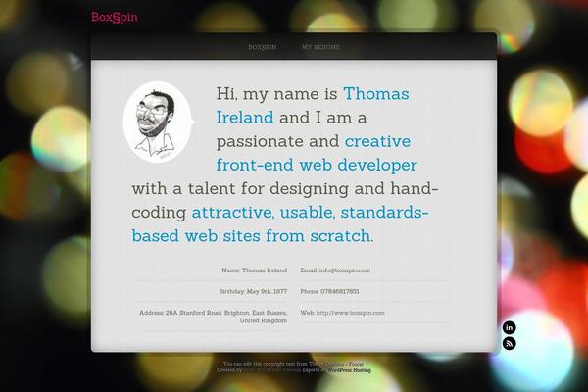Open the MY RESUME navigation tab
The height and width of the screenshot is (392, 588).
tap(320, 47)
